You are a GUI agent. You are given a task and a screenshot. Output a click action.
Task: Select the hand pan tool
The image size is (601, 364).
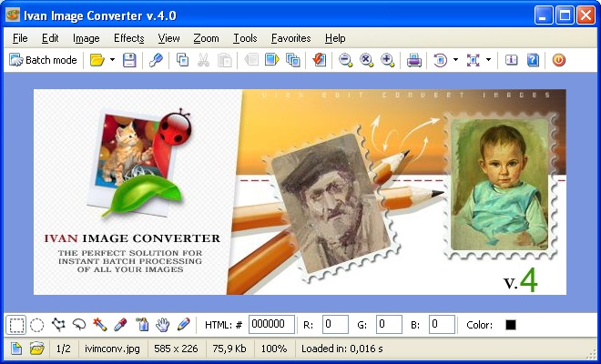pyautogui.click(x=162, y=325)
